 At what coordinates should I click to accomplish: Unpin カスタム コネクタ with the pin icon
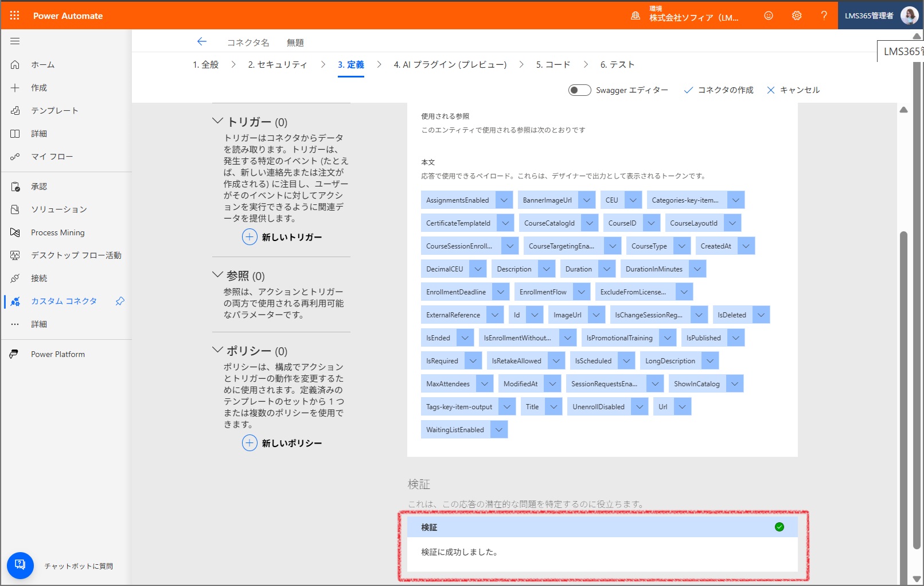120,301
